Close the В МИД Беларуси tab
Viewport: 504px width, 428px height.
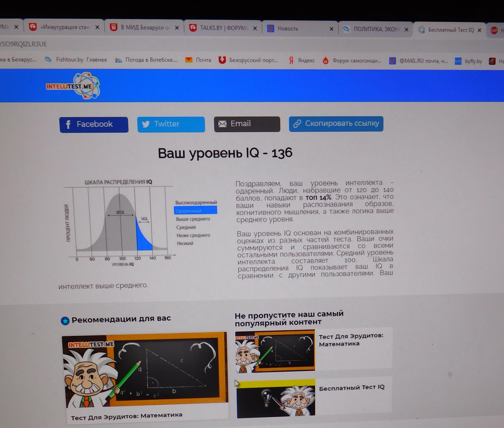[x=177, y=28]
